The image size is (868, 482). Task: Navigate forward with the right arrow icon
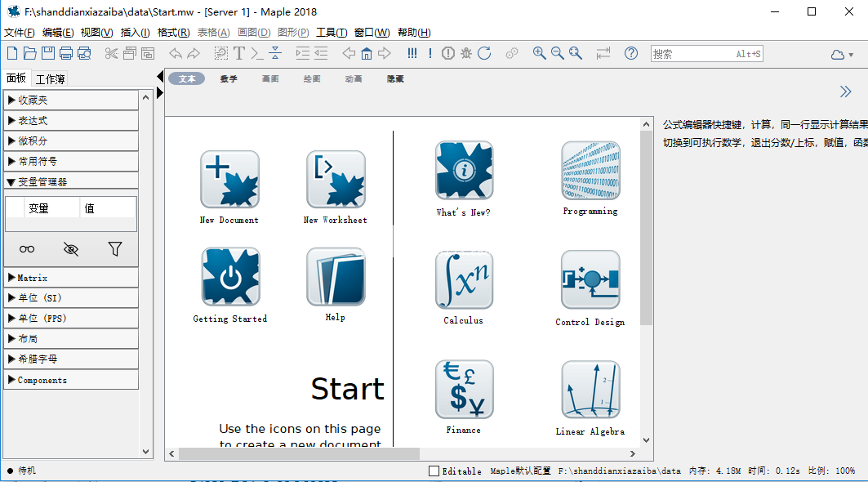coord(385,53)
